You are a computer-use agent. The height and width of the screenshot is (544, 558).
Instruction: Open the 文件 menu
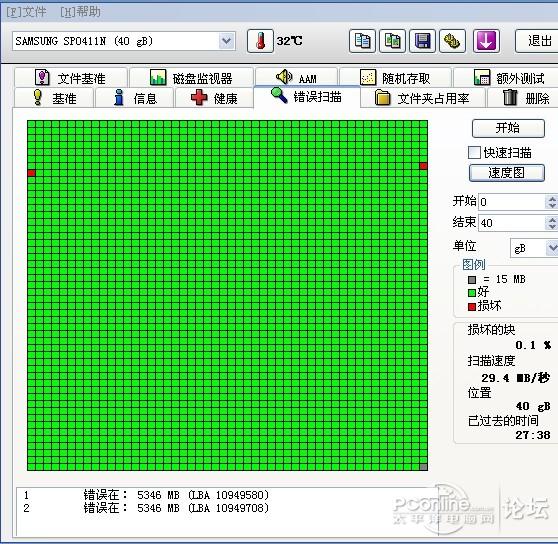(x=26, y=12)
